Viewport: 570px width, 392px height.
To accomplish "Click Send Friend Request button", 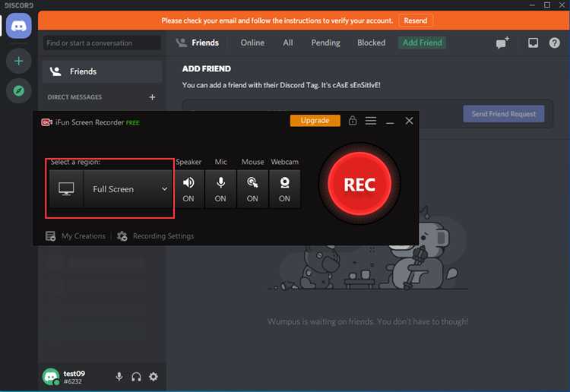I will tap(503, 114).
